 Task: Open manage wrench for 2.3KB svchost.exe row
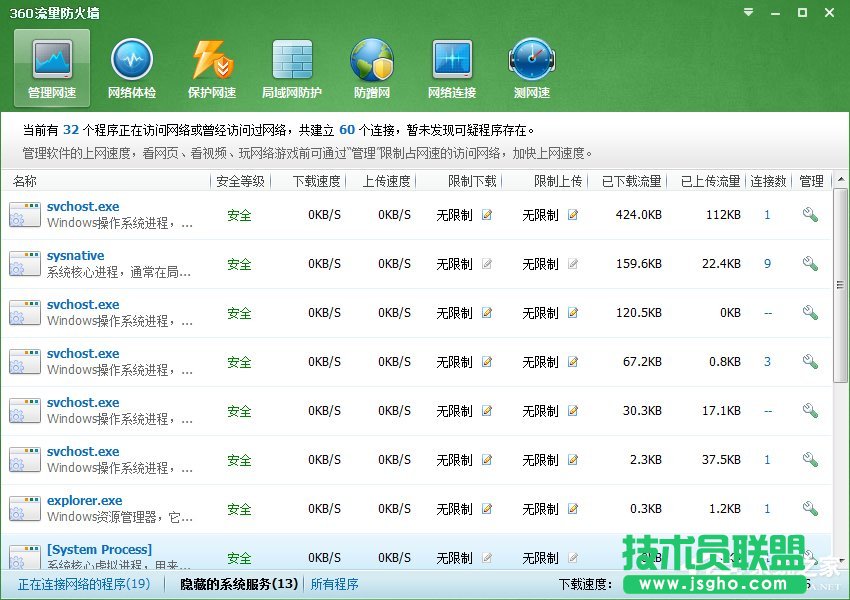tap(810, 459)
